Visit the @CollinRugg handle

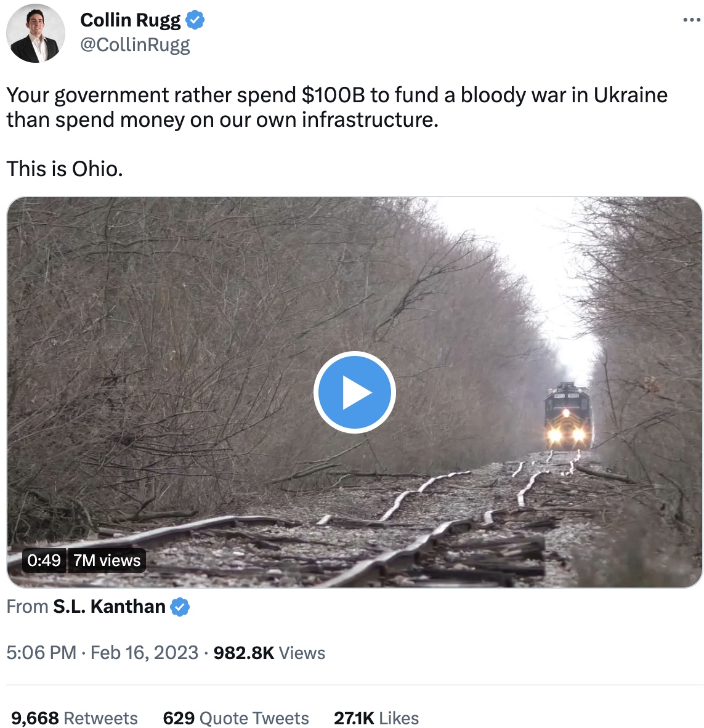[x=135, y=45]
